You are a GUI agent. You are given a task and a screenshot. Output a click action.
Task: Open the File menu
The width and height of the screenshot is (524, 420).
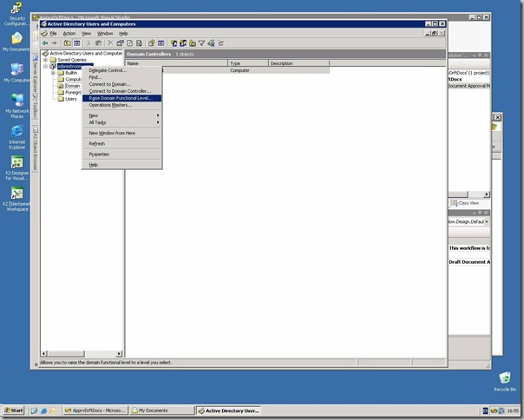pyautogui.click(x=53, y=34)
